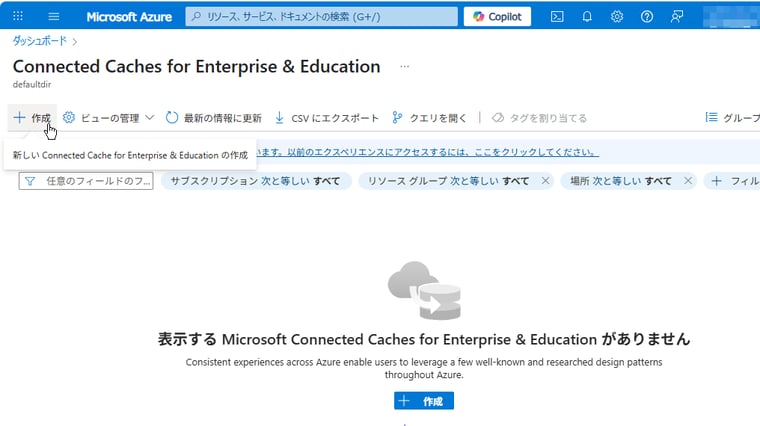Viewport: 760px width, 426px height.
Task: Remove the 場所 filter
Action: coord(688,181)
